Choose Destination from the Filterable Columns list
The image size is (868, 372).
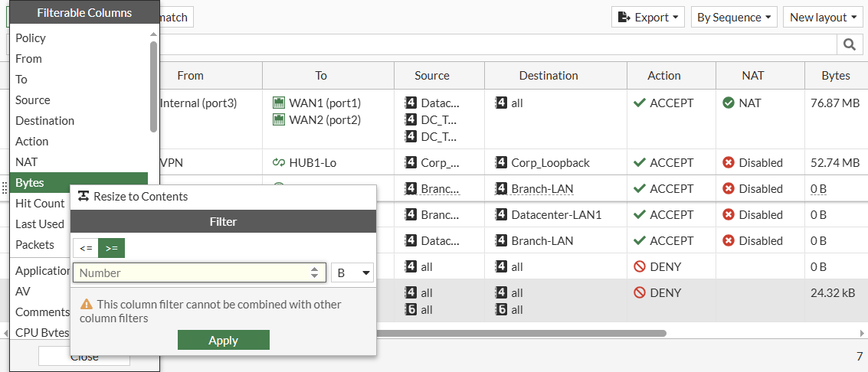click(x=45, y=120)
